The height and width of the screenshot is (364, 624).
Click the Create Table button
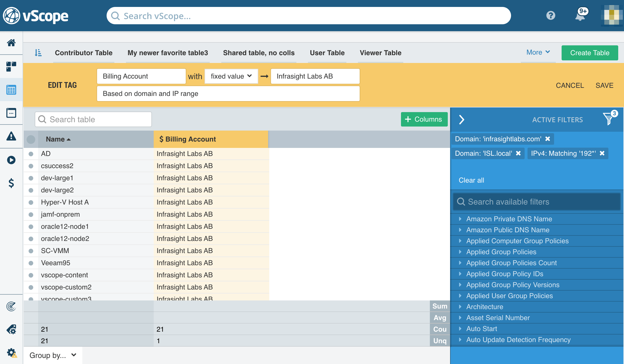click(590, 53)
